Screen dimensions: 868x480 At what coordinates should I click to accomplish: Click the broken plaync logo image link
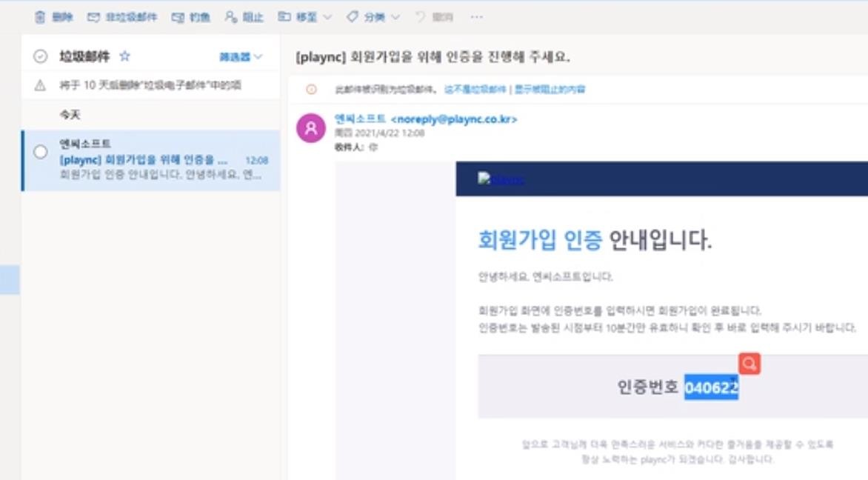click(501, 179)
